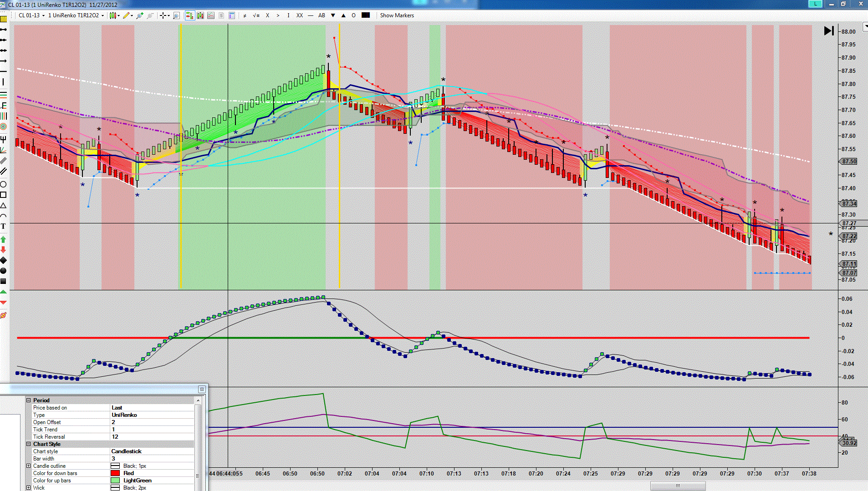Click the magnifier zoom-in toolbar icon
Screen dimensions: 868x491
[x=177, y=15]
